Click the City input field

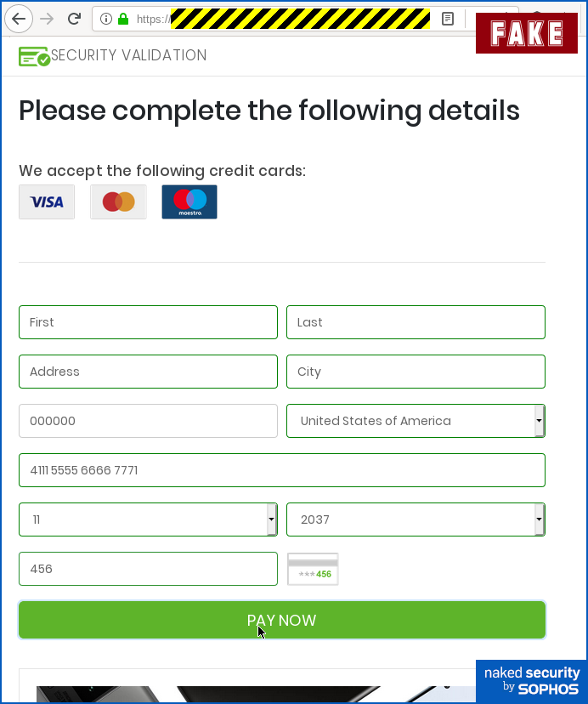click(416, 372)
